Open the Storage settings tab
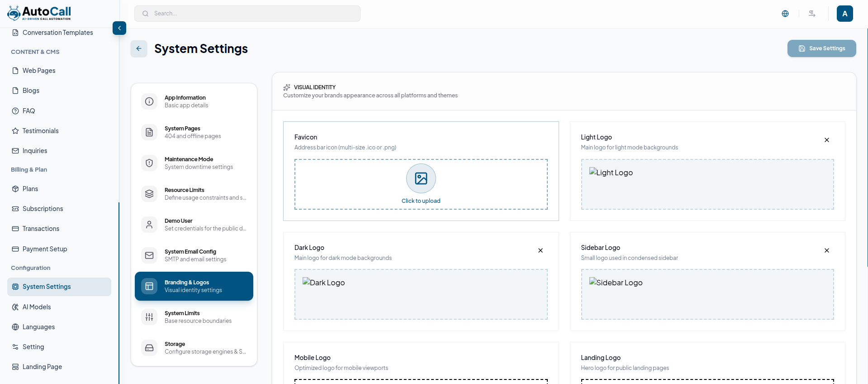This screenshot has height=384, width=868. coord(194,348)
